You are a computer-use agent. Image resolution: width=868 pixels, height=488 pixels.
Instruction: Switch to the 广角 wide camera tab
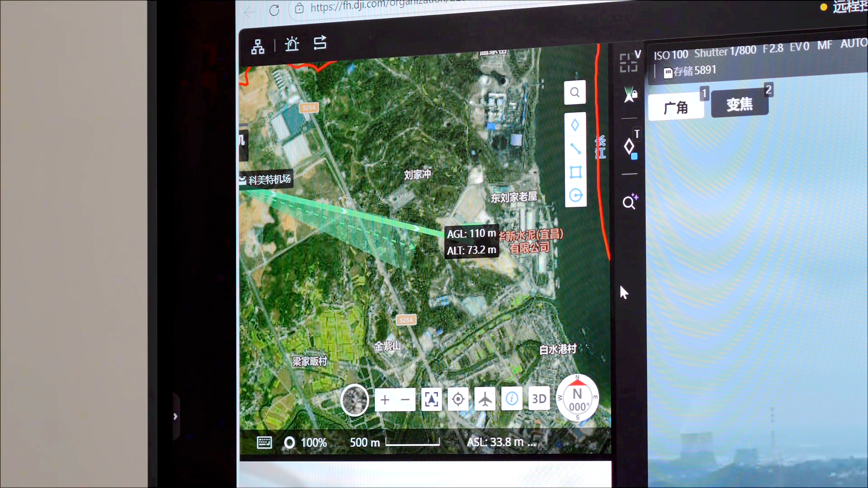coord(676,108)
